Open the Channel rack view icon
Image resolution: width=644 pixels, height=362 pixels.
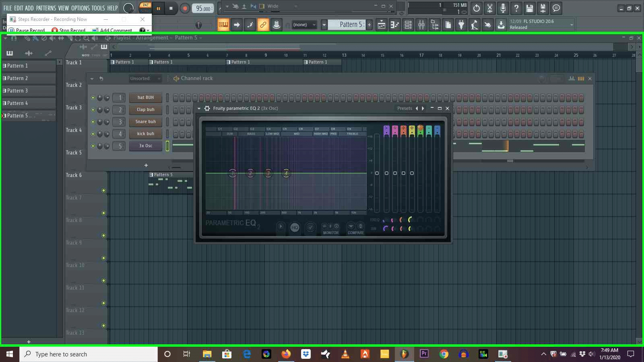point(408,25)
